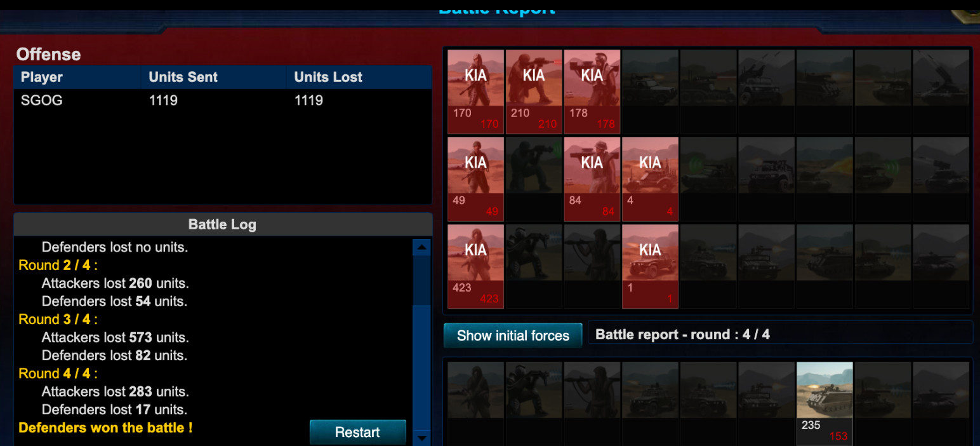The width and height of the screenshot is (980, 446).
Task: Click the battle log scrollbar thumb
Action: tap(421, 367)
